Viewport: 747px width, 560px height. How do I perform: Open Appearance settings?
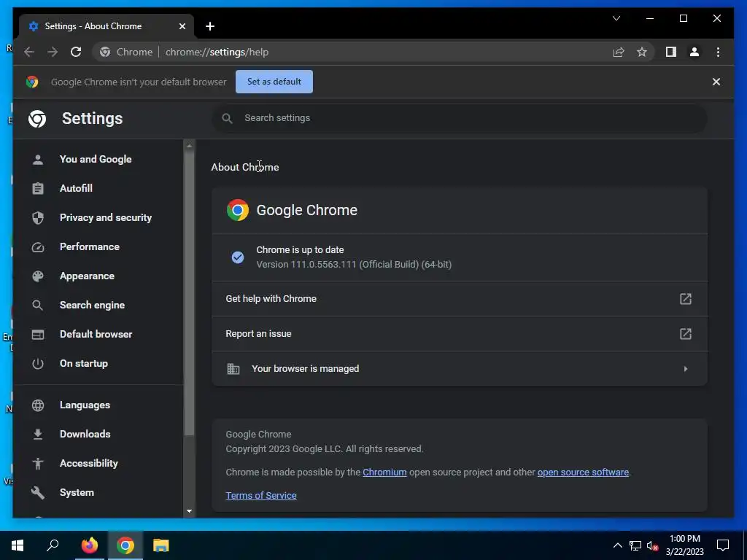click(87, 276)
